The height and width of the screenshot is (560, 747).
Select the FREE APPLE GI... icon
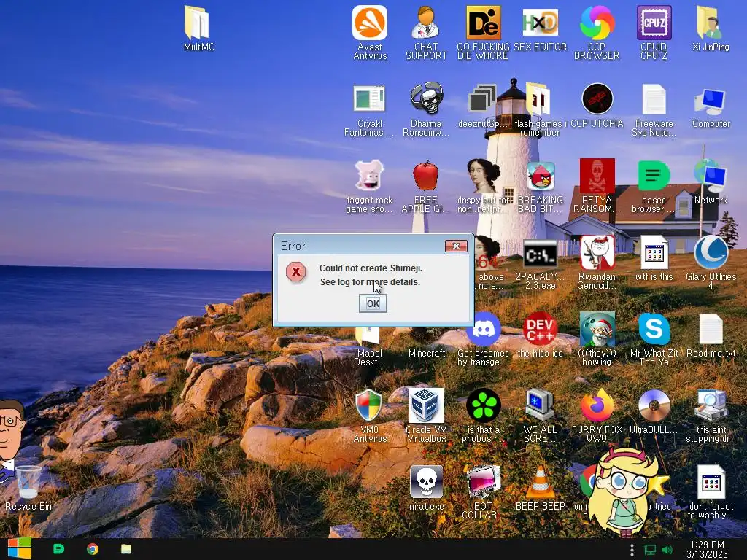click(425, 187)
